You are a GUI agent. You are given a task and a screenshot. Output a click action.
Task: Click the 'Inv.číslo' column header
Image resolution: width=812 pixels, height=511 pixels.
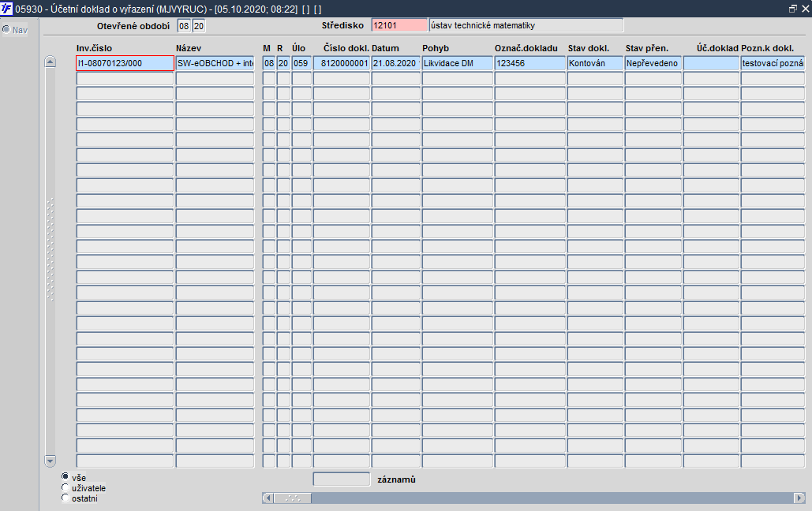click(94, 48)
